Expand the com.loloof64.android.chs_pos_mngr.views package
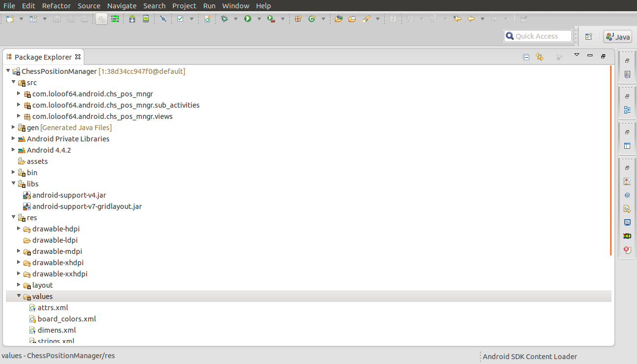Viewport: 637px width, 364px height. [x=19, y=116]
